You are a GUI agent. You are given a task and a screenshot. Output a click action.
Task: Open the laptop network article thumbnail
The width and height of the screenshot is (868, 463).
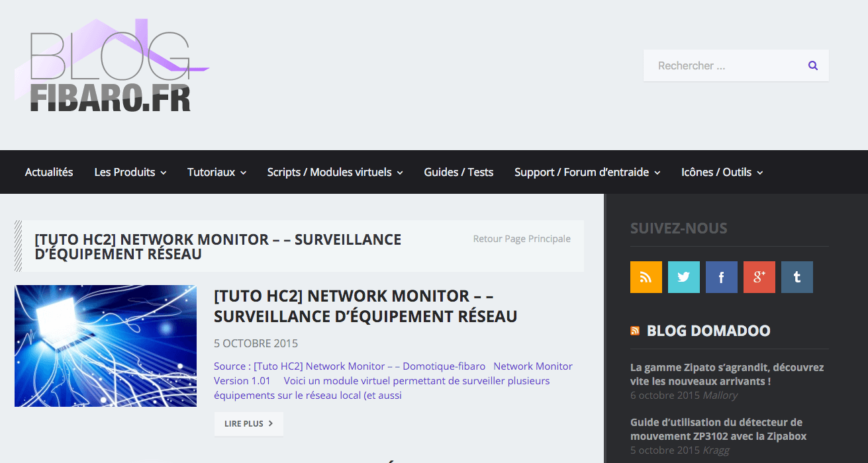tap(105, 346)
